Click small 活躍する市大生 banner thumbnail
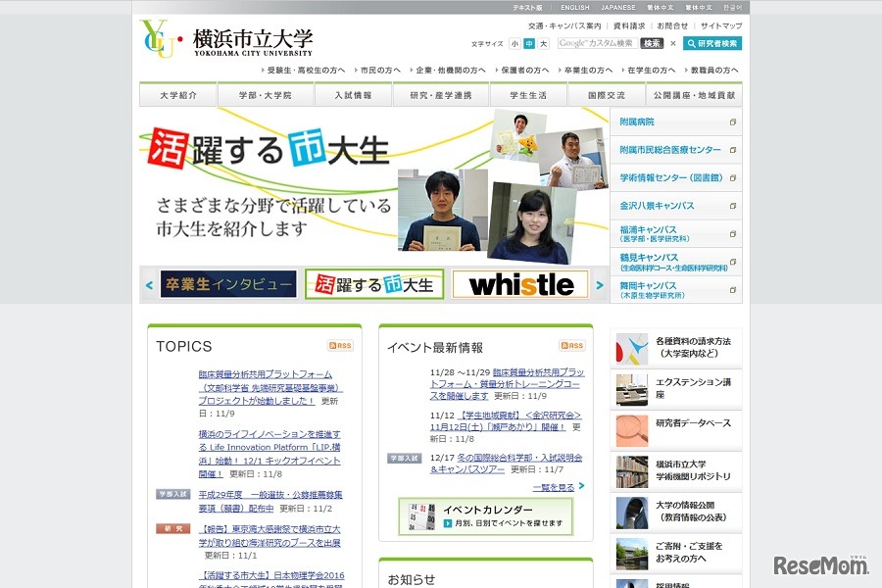The image size is (882, 588). (x=374, y=284)
